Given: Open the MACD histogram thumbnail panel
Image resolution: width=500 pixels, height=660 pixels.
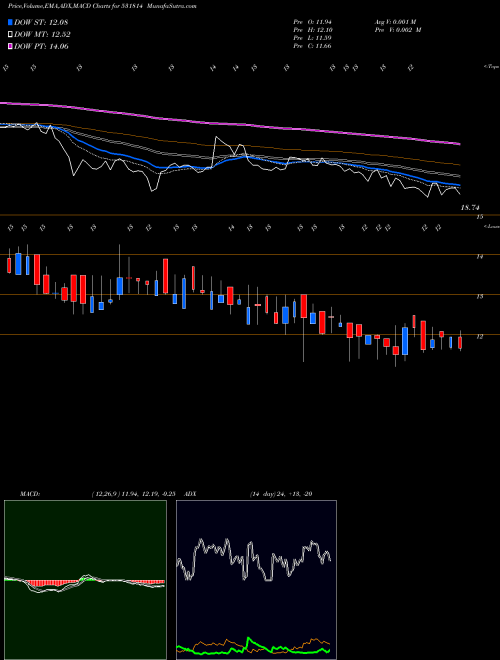Looking at the screenshot, I should pyautogui.click(x=85, y=580).
